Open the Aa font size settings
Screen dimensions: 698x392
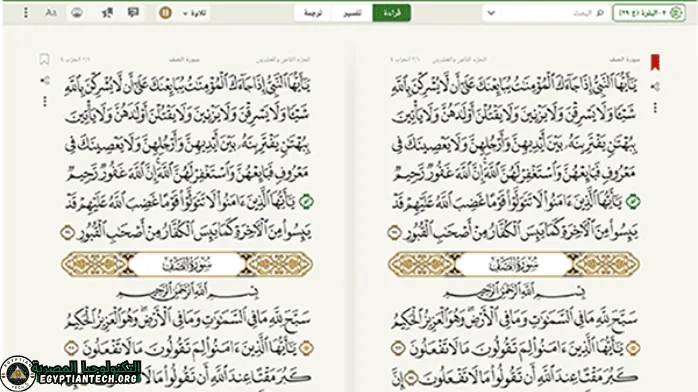(51, 13)
